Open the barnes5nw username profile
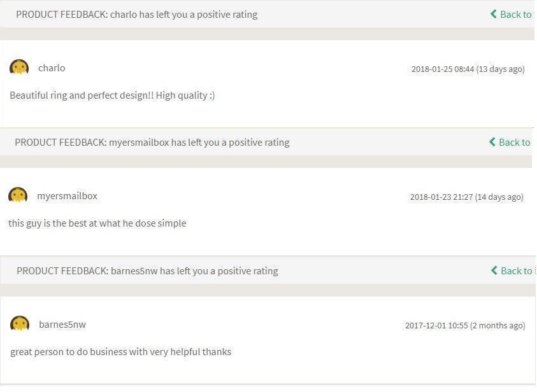Viewport: 537px width, 392px height. coord(62,325)
